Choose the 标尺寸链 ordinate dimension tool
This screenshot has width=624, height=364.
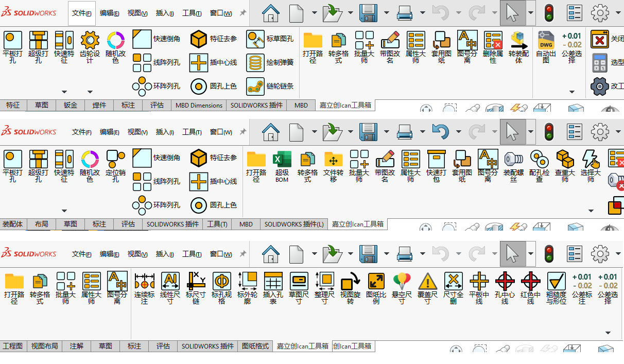(196, 288)
